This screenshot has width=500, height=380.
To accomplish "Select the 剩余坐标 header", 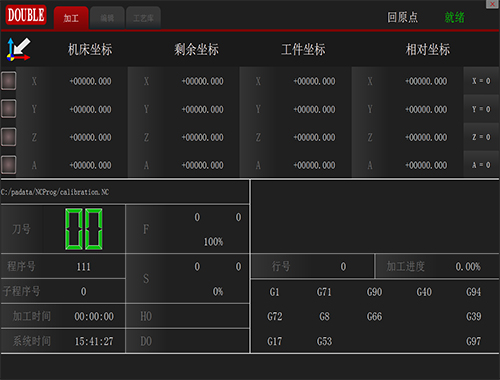I will click(x=196, y=50).
